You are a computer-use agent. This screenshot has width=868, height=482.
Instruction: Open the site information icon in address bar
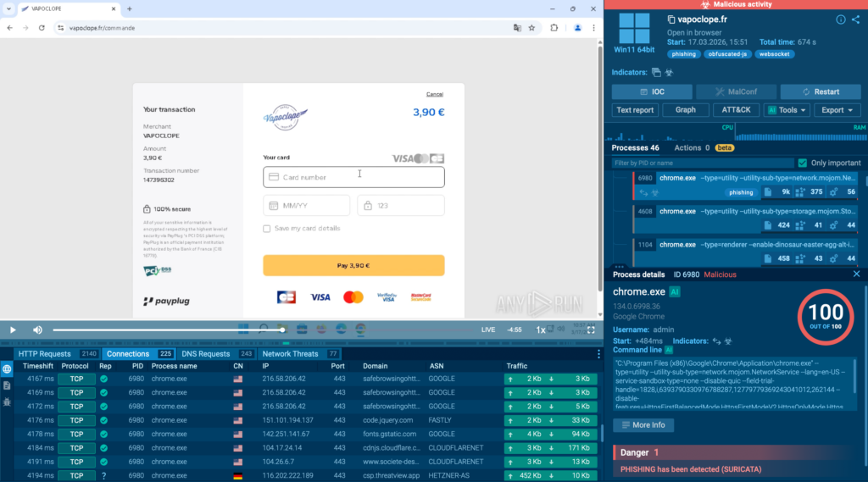[x=61, y=28]
